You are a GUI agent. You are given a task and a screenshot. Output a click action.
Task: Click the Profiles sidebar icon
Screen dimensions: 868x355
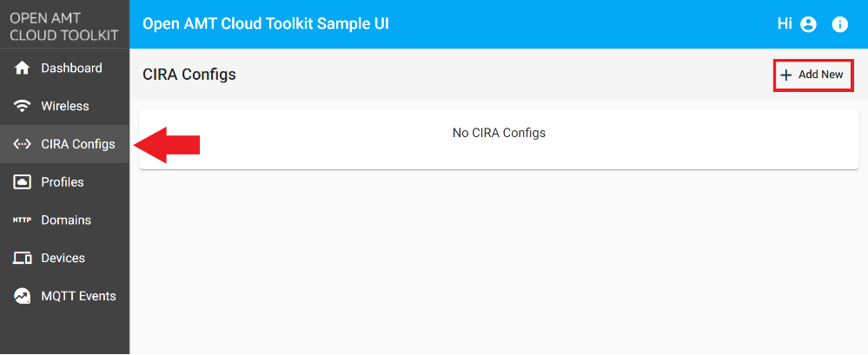23,182
